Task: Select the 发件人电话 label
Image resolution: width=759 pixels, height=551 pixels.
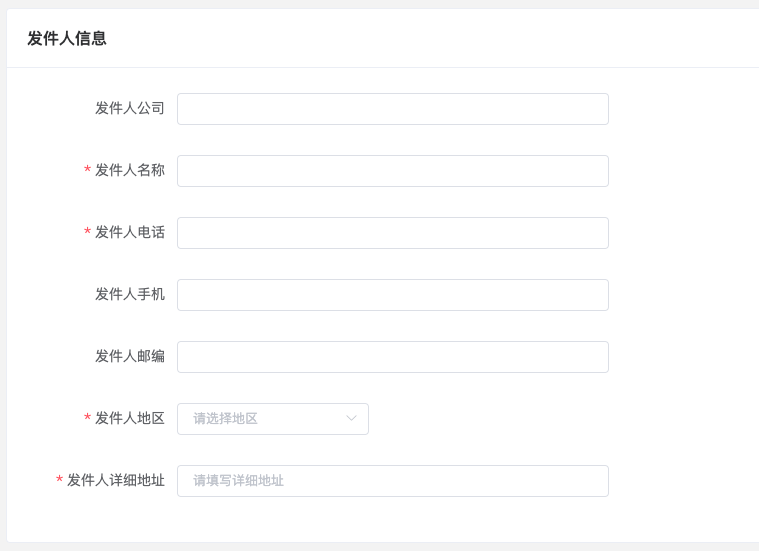Action: click(x=130, y=232)
